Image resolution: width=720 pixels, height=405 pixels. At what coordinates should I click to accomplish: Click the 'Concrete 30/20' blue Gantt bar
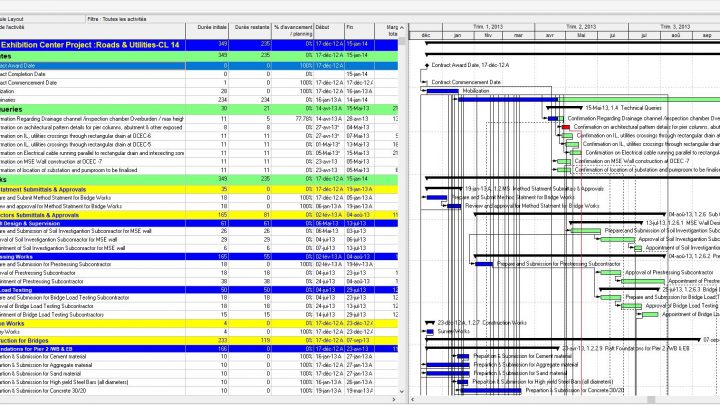491,391
